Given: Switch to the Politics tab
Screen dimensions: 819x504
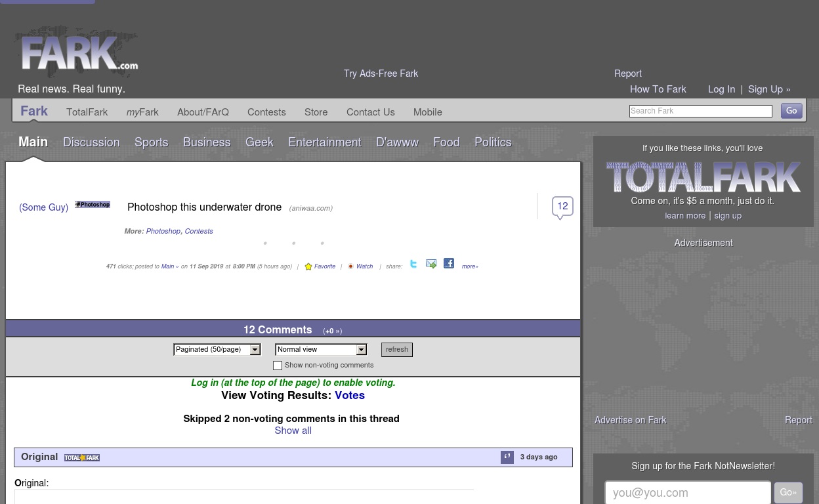Looking at the screenshot, I should pyautogui.click(x=493, y=142).
